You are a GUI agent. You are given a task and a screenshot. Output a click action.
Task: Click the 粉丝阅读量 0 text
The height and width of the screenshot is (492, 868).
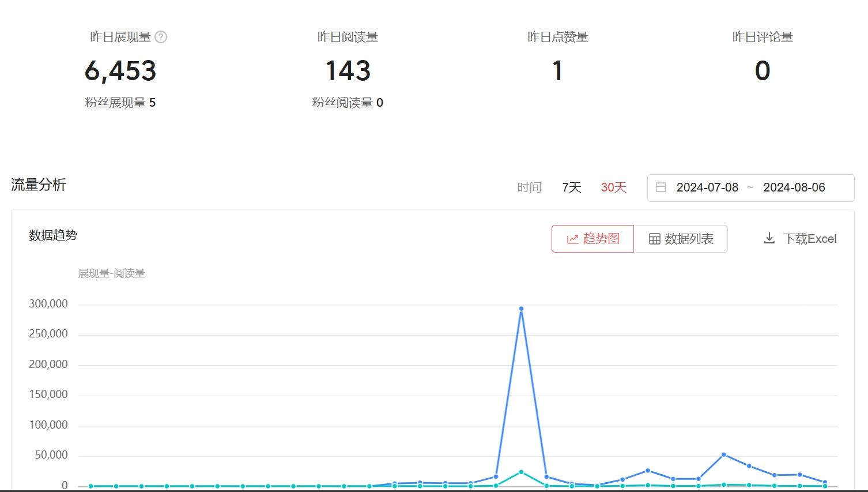click(x=348, y=103)
